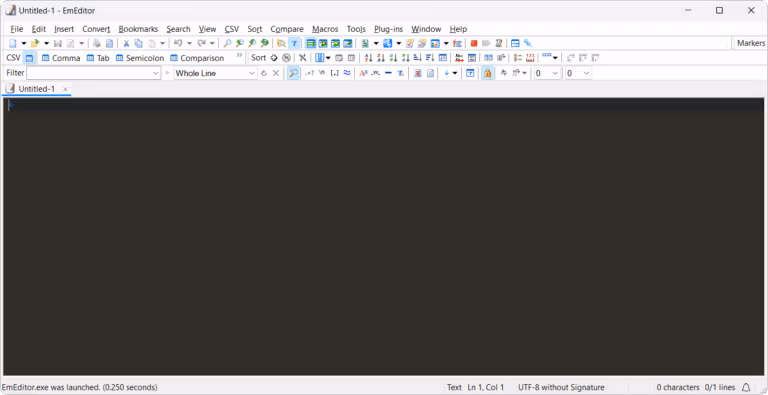Screen dimensions: 768x395
Task: Click the minus Negative filter icon
Action: (x=388, y=73)
